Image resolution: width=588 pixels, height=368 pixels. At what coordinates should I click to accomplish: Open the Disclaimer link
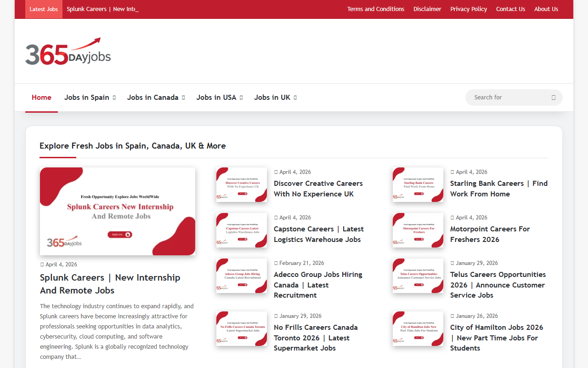pyautogui.click(x=427, y=9)
